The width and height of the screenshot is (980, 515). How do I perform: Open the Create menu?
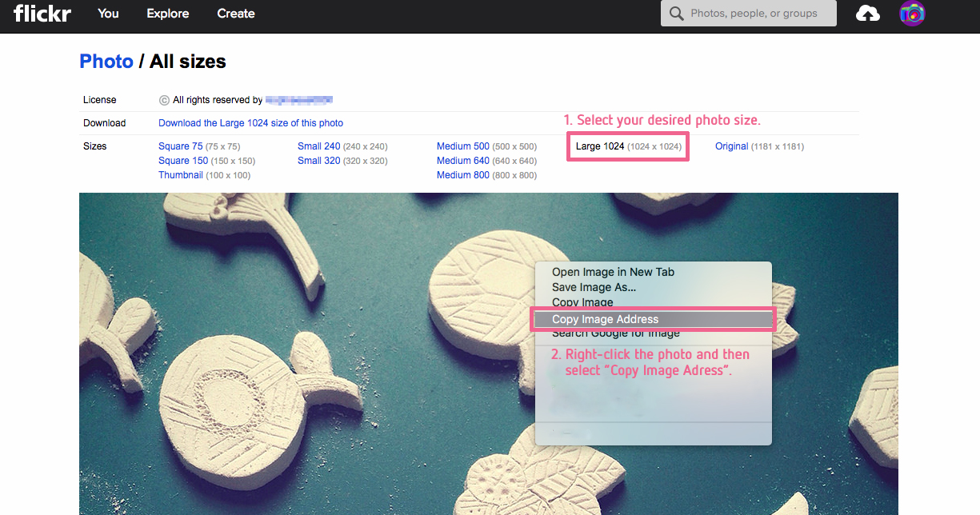coord(236,14)
